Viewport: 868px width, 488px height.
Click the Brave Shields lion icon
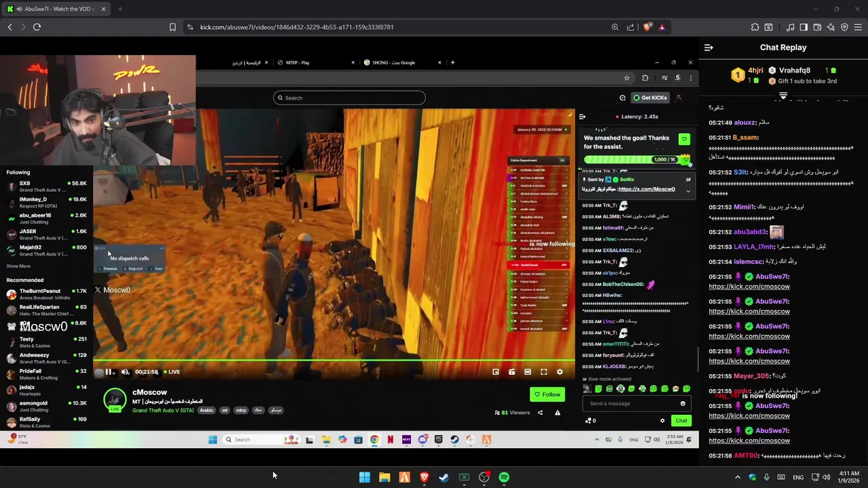coord(648,27)
